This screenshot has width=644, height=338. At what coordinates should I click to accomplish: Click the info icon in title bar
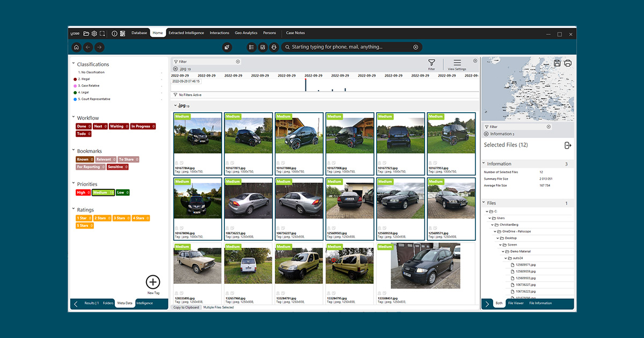click(114, 33)
